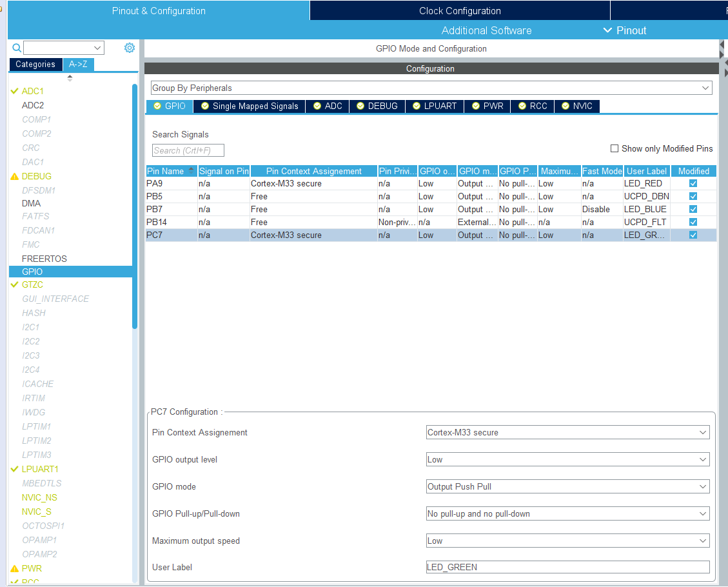Click the green checkmark beside ADC1
The image size is (728, 587).
15,91
